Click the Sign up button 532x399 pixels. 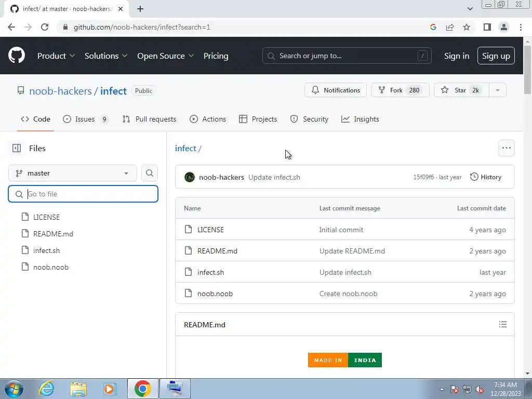pos(496,56)
